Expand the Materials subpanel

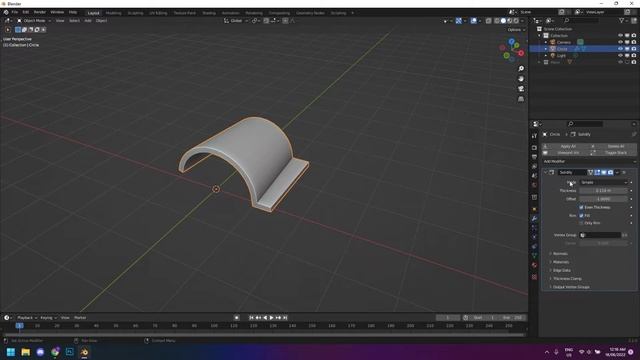(560, 262)
